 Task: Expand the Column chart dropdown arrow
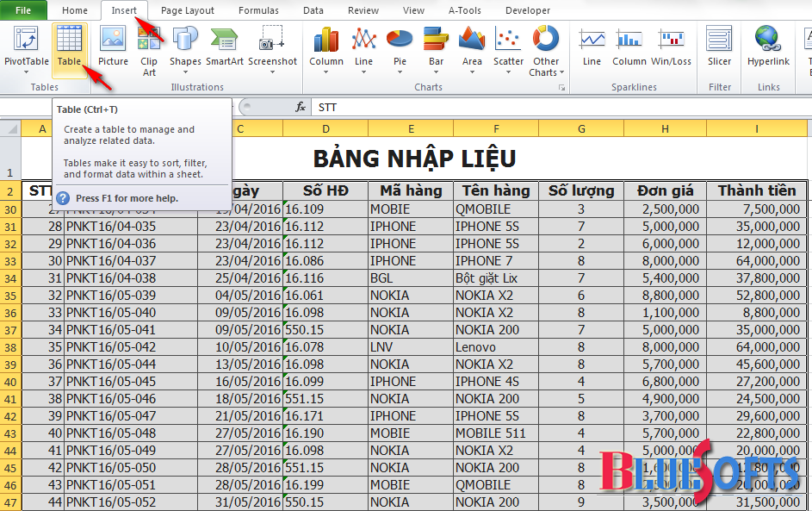pyautogui.click(x=326, y=72)
